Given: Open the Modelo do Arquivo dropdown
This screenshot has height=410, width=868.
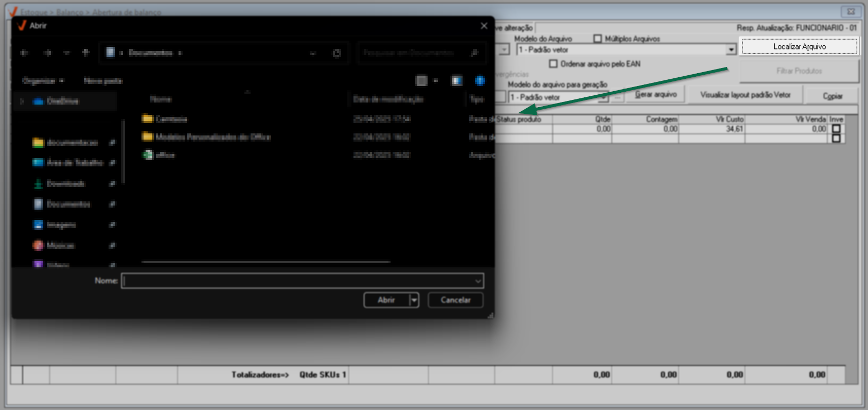Looking at the screenshot, I should 731,50.
